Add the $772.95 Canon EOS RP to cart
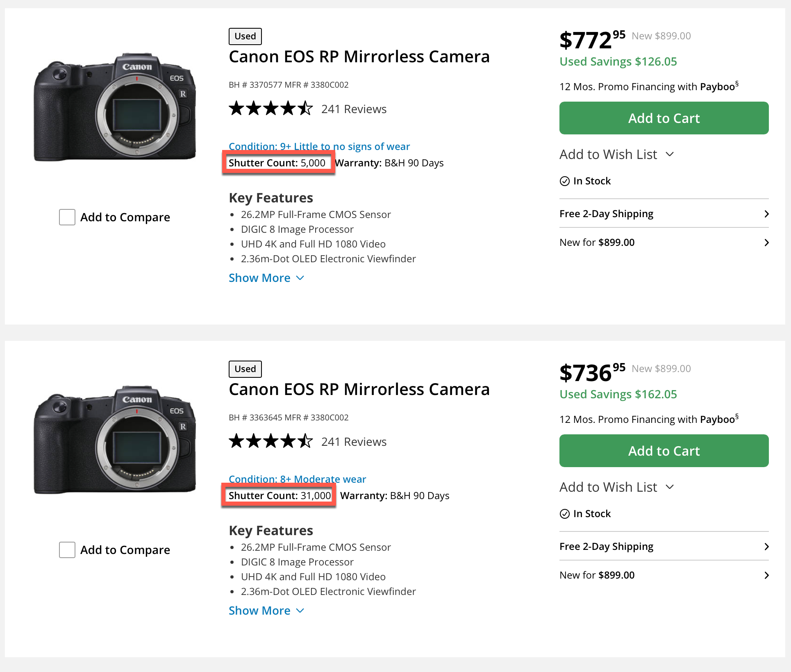Viewport: 791px width, 672px height. [x=664, y=118]
